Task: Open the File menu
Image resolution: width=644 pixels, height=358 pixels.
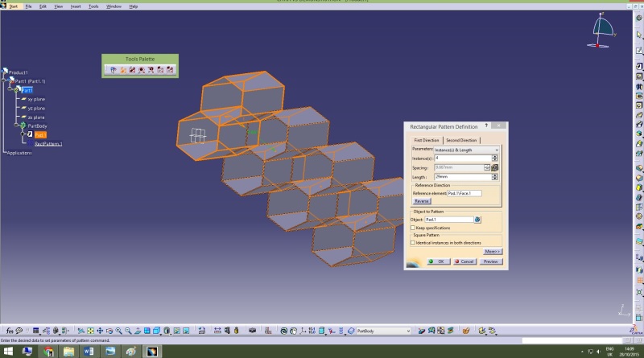Action: click(x=28, y=6)
